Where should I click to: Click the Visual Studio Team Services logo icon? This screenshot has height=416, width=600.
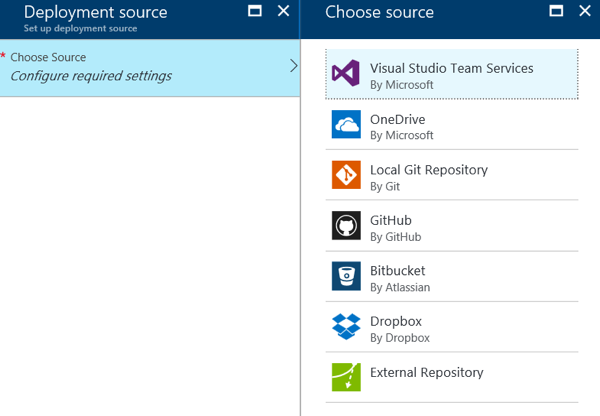tap(346, 73)
